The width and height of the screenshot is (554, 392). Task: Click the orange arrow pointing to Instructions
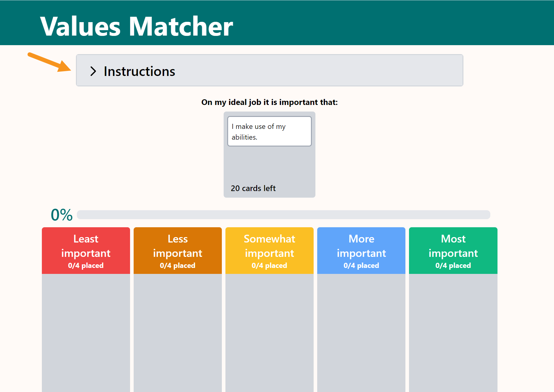(x=49, y=62)
